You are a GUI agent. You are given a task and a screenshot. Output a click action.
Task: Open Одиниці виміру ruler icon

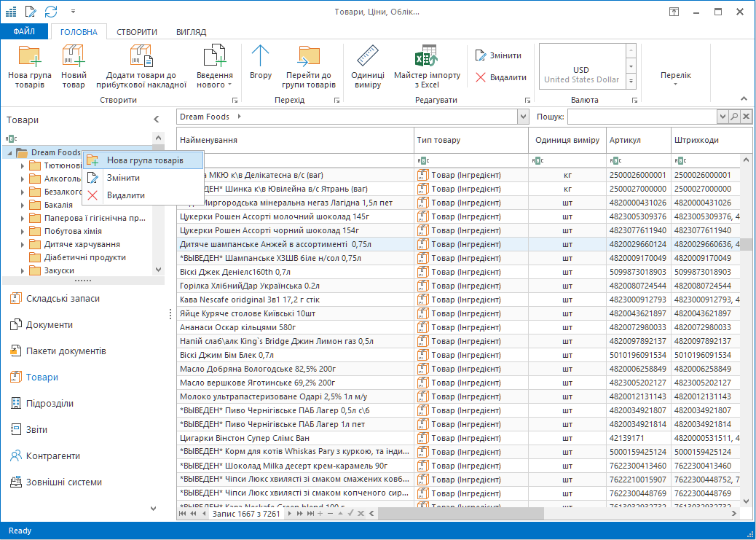tap(368, 57)
